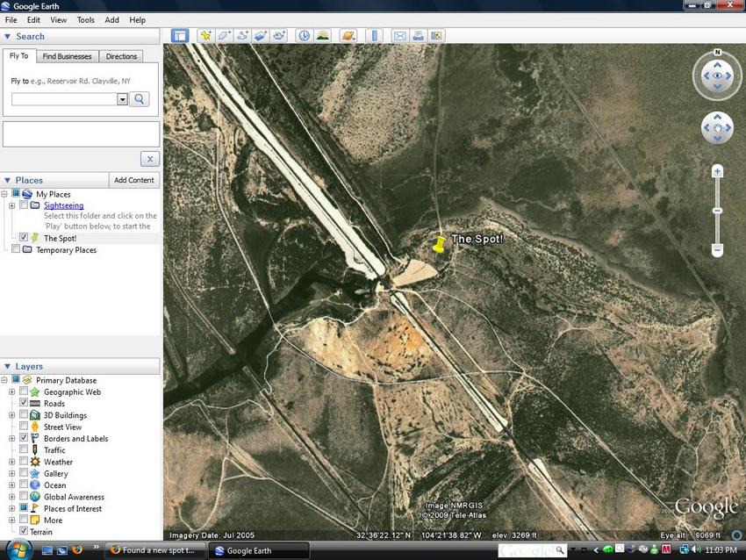
Task: Select the ruler measurement tool
Action: tap(375, 36)
